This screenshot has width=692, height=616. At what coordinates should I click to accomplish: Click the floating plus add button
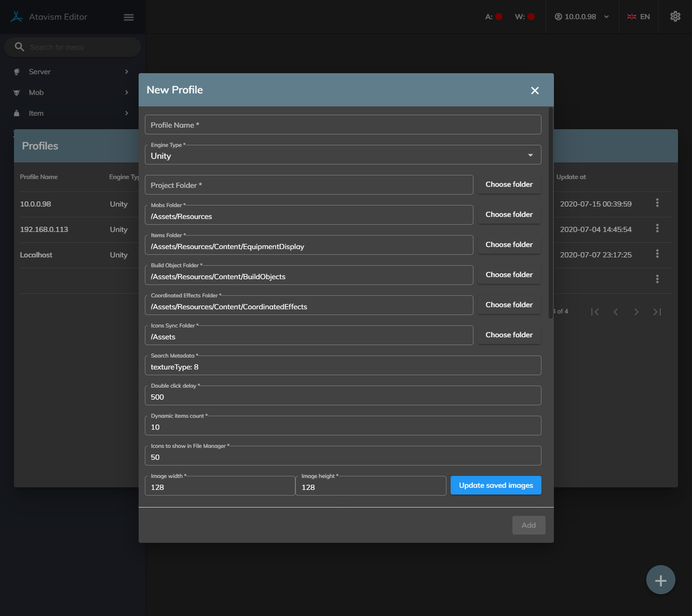click(x=660, y=580)
